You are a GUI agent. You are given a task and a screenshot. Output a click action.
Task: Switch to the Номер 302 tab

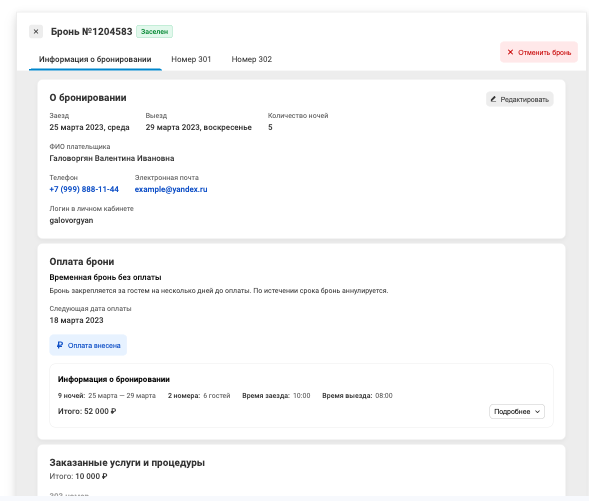tap(252, 59)
